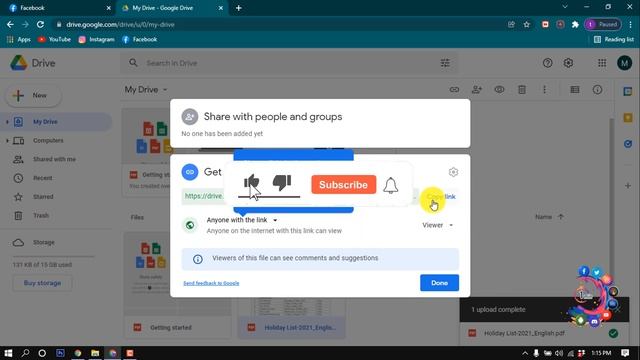Open Storage in the sidebar
Image resolution: width=640 pixels, height=360 pixels.
tap(43, 242)
